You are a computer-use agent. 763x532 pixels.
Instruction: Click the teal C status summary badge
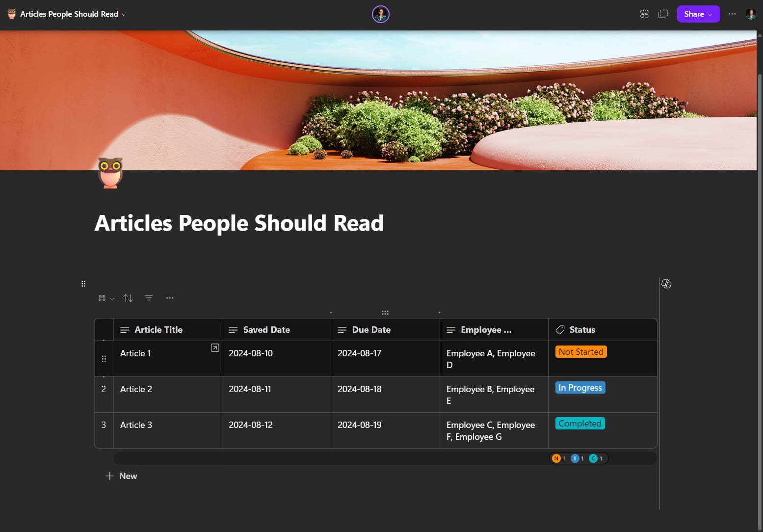pyautogui.click(x=593, y=458)
